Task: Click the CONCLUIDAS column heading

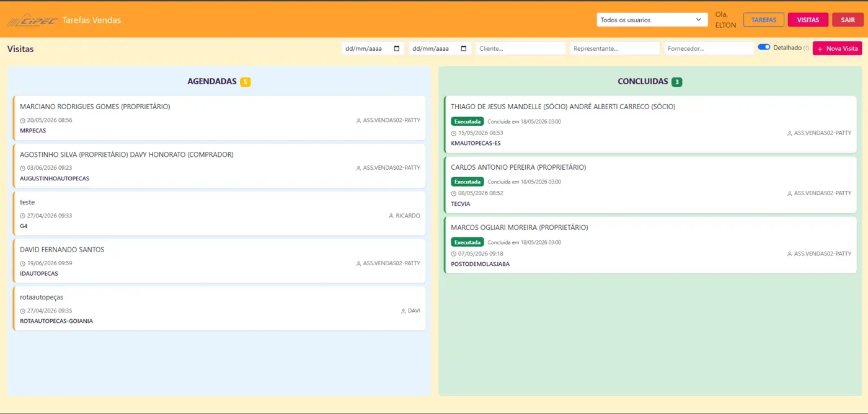Action: [x=643, y=81]
